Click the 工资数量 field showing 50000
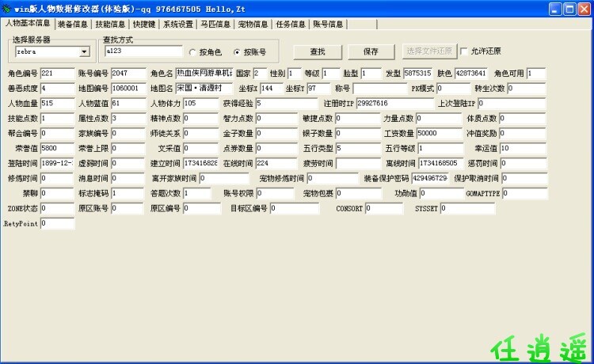 (440, 134)
